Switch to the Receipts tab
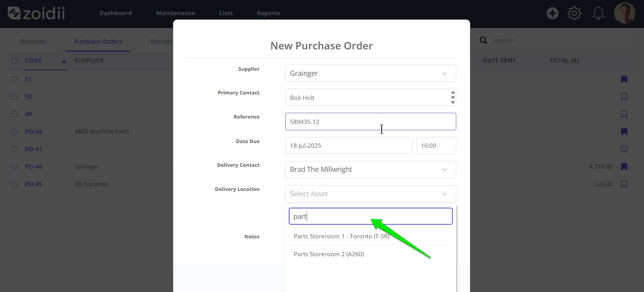 point(162,42)
